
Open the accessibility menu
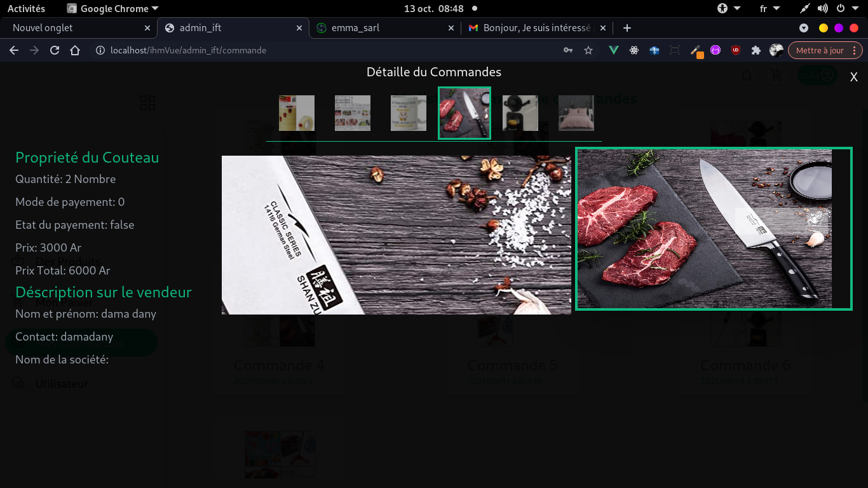pyautogui.click(x=729, y=9)
